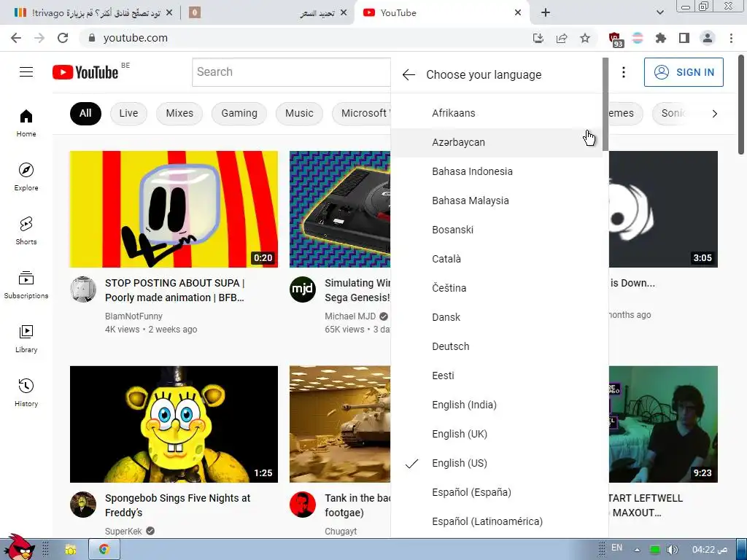The height and width of the screenshot is (560, 747).
Task: Click the address bar URL youtube.com
Action: tap(135, 38)
